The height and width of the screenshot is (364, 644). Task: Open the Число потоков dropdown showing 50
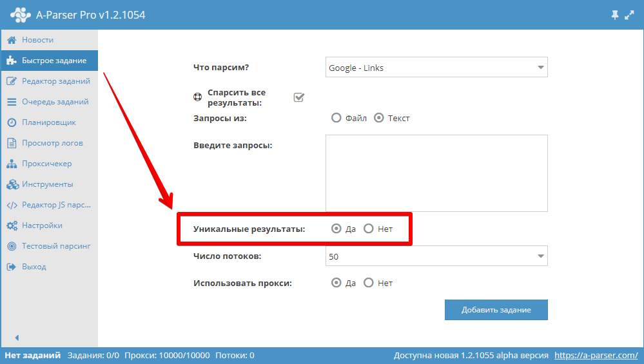436,256
